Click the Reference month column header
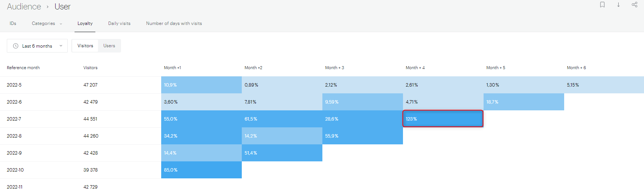Screen dimensions: 644x195 click(23, 68)
